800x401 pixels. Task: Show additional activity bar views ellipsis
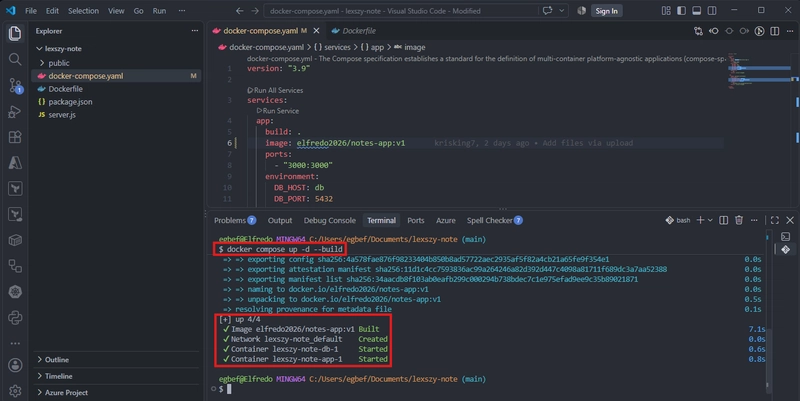[x=15, y=343]
